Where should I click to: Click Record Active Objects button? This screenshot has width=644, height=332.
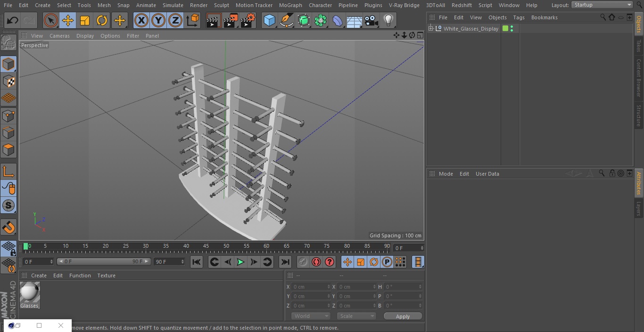(x=303, y=262)
